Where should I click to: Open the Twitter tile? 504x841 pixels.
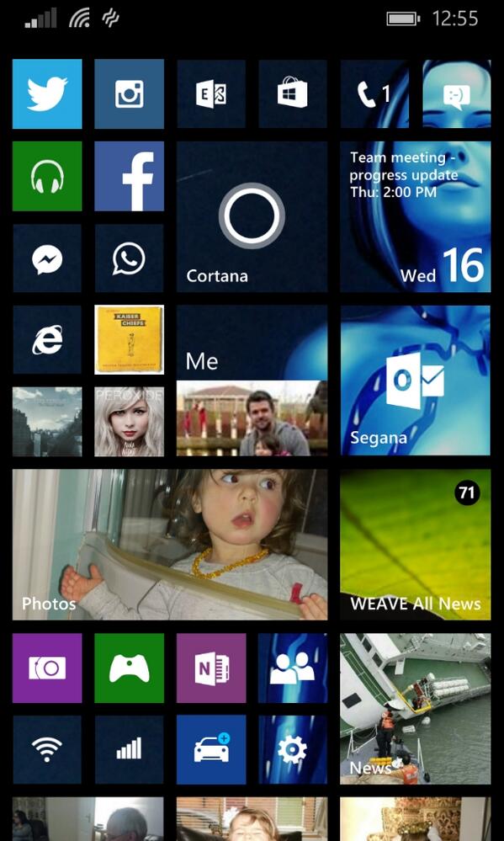(47, 93)
